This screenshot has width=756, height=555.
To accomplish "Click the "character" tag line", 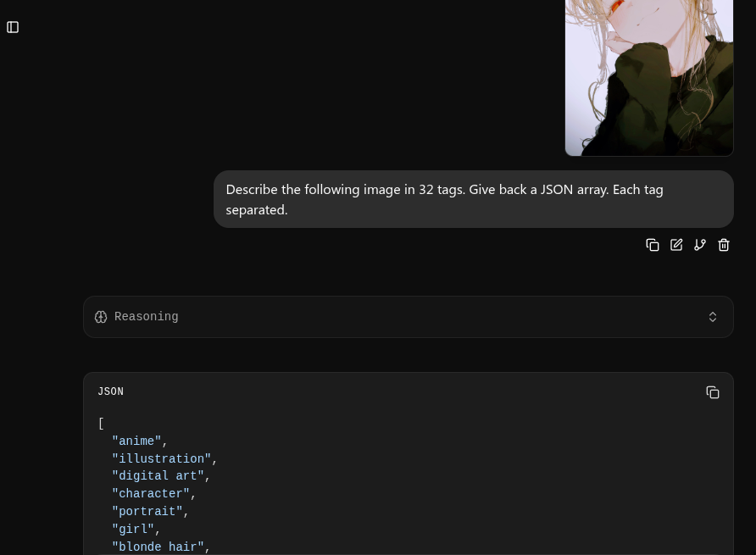I will (153, 494).
